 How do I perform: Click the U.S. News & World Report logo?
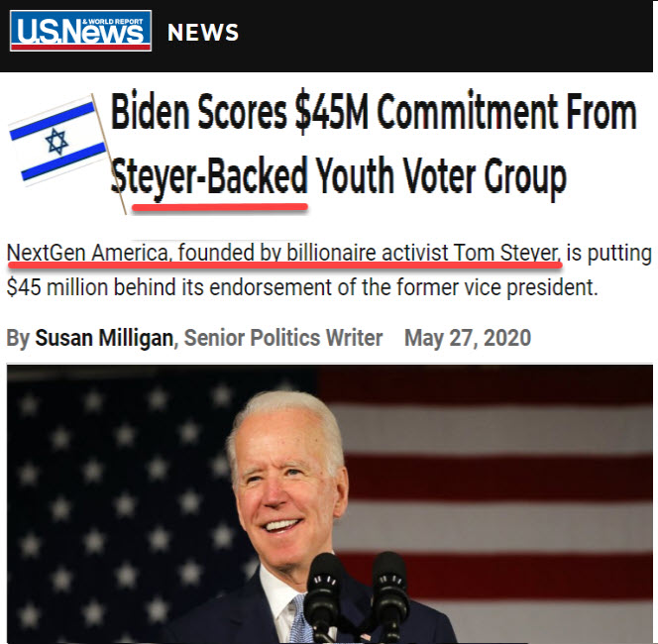coord(80,31)
